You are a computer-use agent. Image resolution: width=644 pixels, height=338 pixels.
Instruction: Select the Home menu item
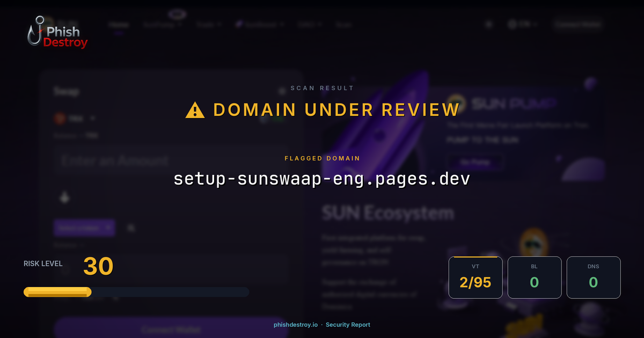pos(119,24)
